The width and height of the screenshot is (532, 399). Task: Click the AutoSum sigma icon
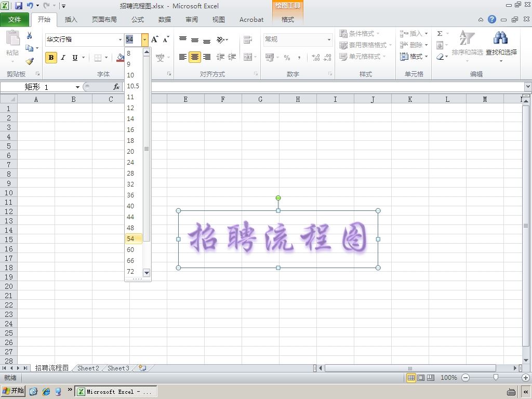pyautogui.click(x=440, y=34)
